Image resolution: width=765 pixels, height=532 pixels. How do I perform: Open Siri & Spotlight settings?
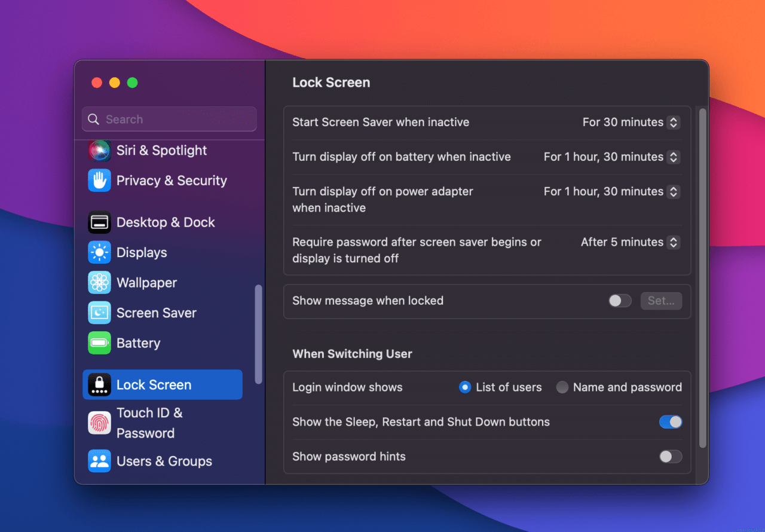(161, 151)
